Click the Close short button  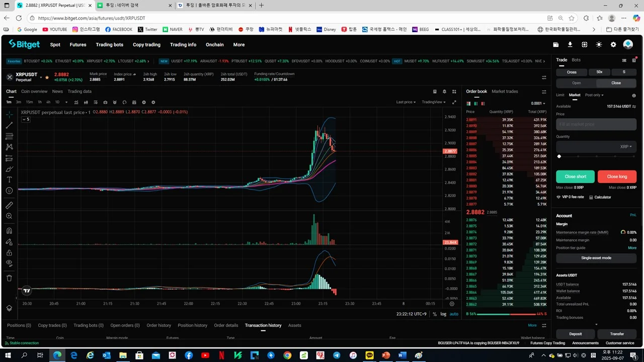[x=575, y=176]
